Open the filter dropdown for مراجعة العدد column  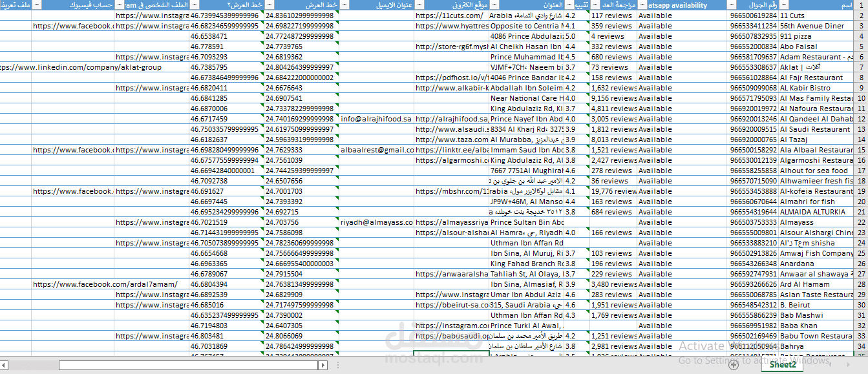(595, 5)
